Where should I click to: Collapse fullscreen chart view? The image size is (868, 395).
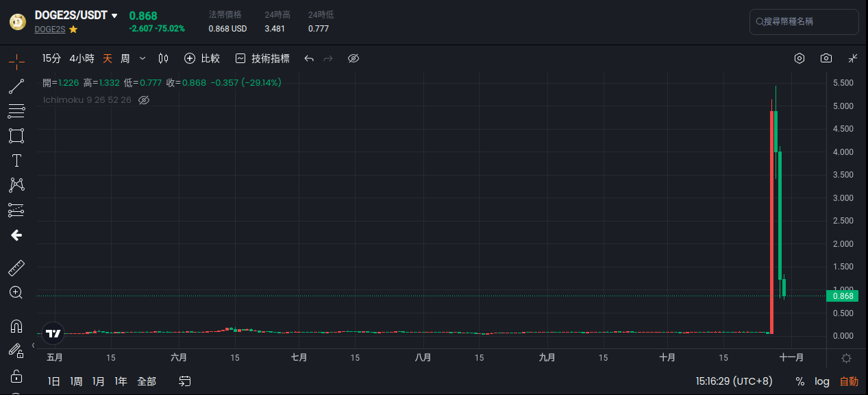click(853, 58)
